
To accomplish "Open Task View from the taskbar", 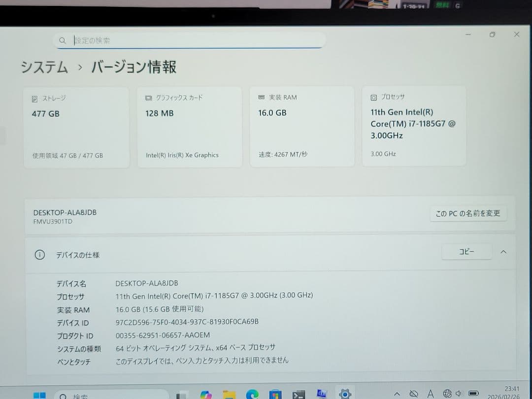I will pos(182,395).
